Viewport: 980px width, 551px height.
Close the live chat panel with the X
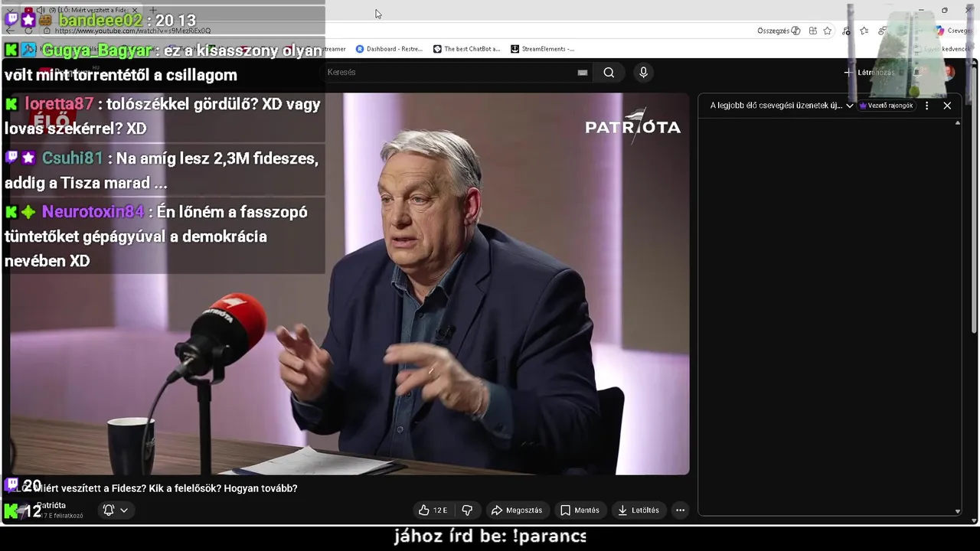947,106
